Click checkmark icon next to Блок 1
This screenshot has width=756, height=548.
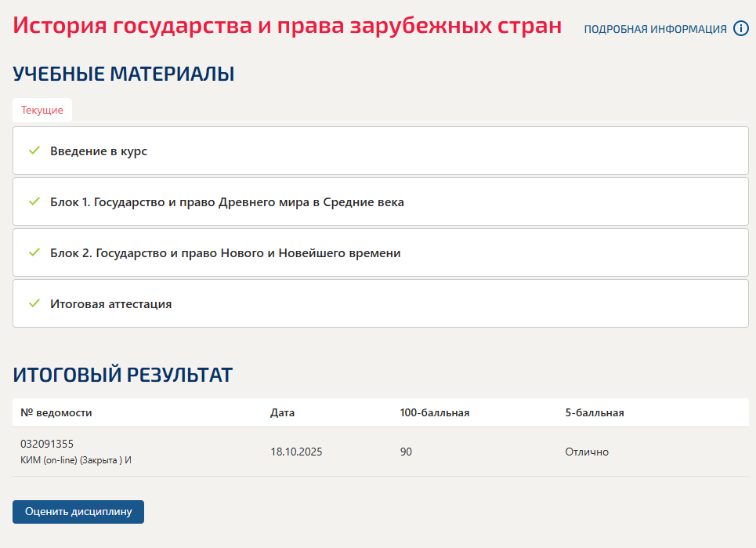click(34, 201)
